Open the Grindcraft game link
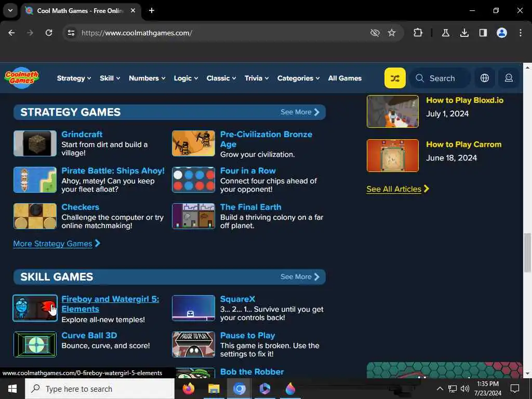Screen dimensions: 532x399 (82, 134)
